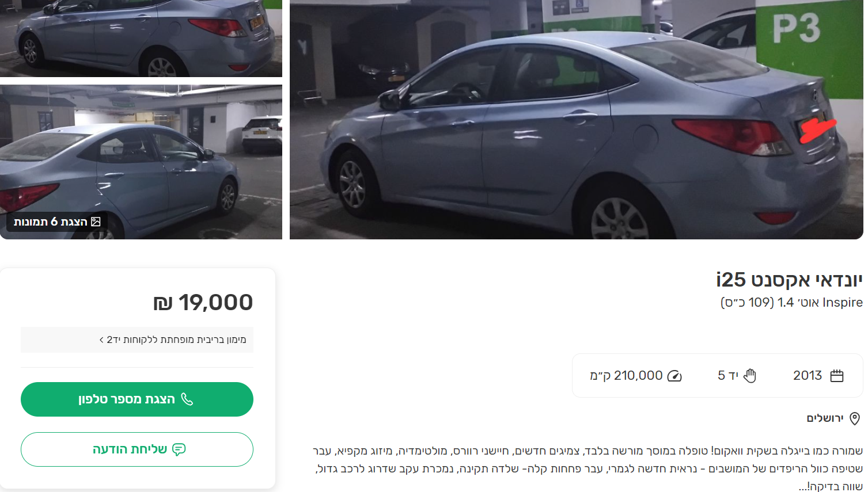Image resolution: width=868 pixels, height=492 pixels.
Task: Open the large main photo of the car
Action: click(577, 120)
